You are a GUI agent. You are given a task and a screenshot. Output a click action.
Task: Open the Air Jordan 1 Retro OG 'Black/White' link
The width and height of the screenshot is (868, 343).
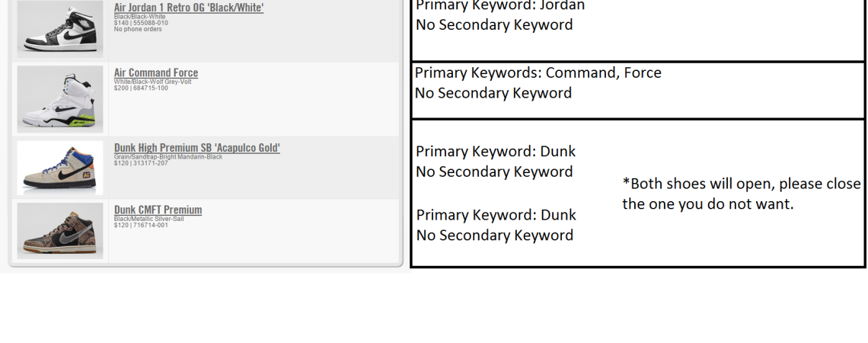click(x=189, y=8)
